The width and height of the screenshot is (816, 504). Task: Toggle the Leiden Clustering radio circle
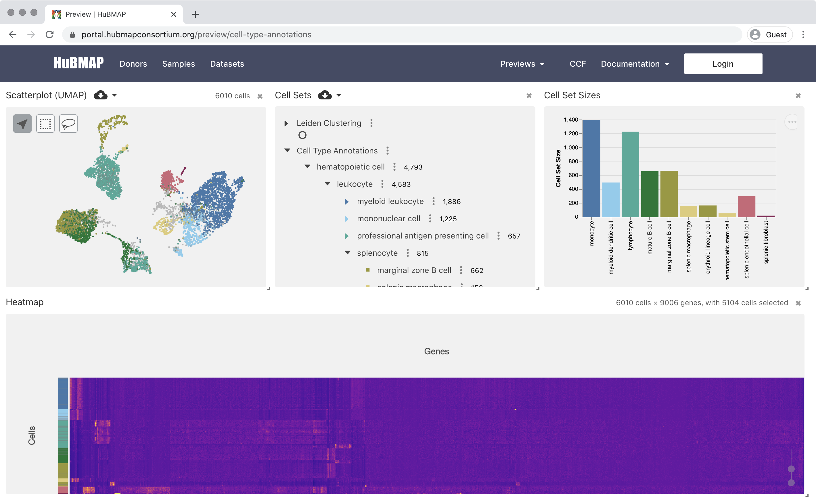pos(302,135)
